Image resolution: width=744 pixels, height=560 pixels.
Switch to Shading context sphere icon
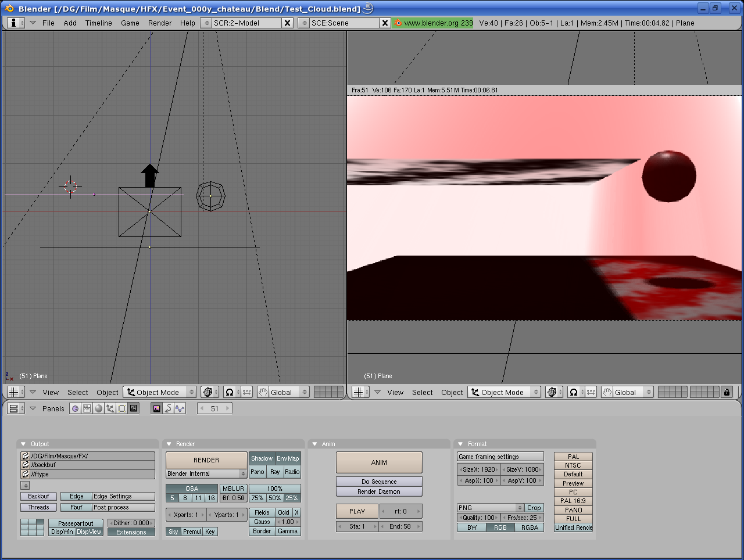pyautogui.click(x=99, y=408)
